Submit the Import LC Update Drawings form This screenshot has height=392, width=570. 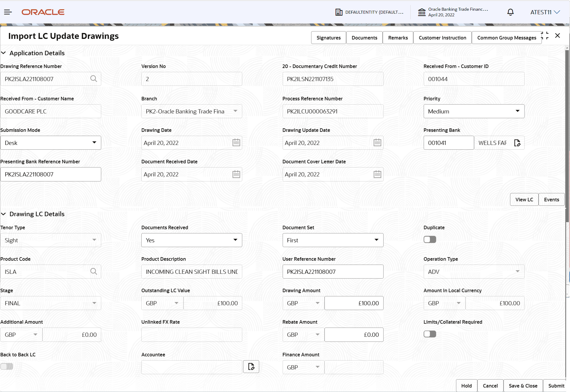[x=556, y=385]
